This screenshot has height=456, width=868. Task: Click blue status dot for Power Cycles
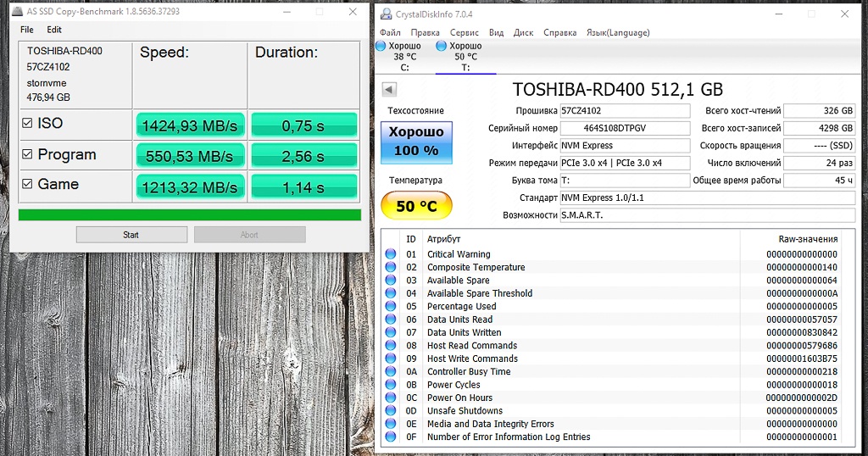coord(391,385)
